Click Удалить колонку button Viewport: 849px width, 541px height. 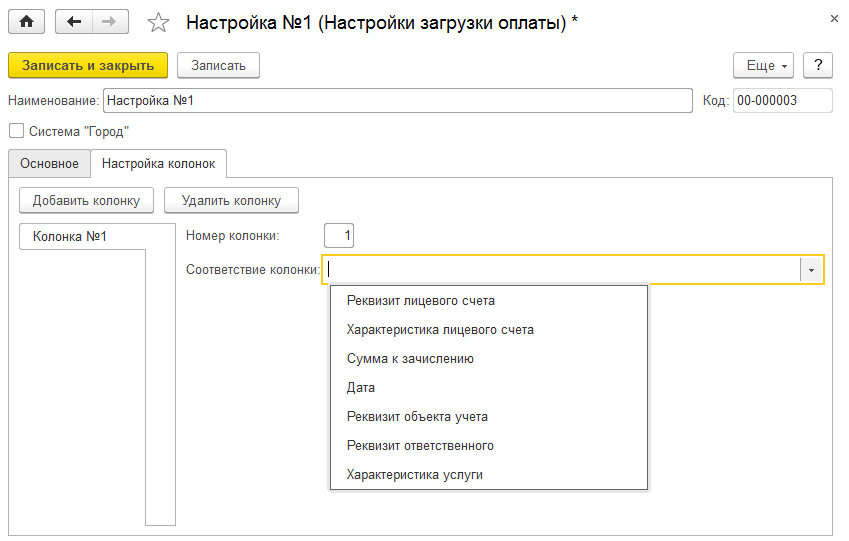click(231, 200)
